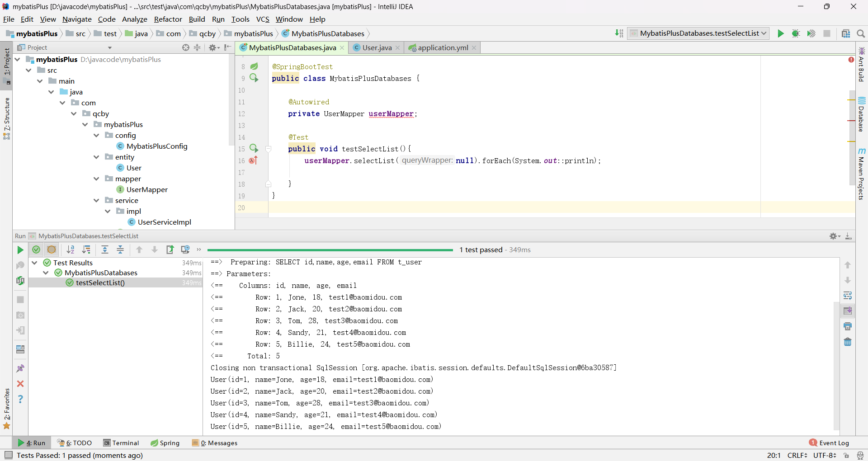This screenshot has height=461, width=868.
Task: Pin the Run tab with pushpin icon
Action: [x=20, y=368]
